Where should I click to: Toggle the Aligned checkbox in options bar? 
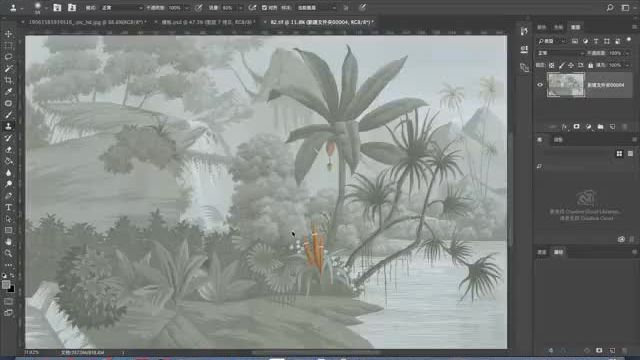264,8
